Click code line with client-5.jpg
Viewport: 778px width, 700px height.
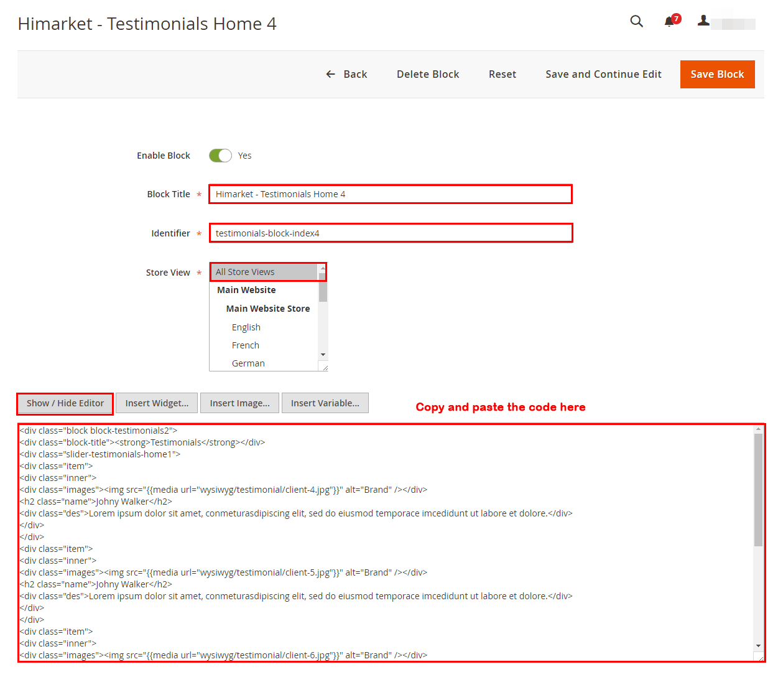tap(223, 572)
